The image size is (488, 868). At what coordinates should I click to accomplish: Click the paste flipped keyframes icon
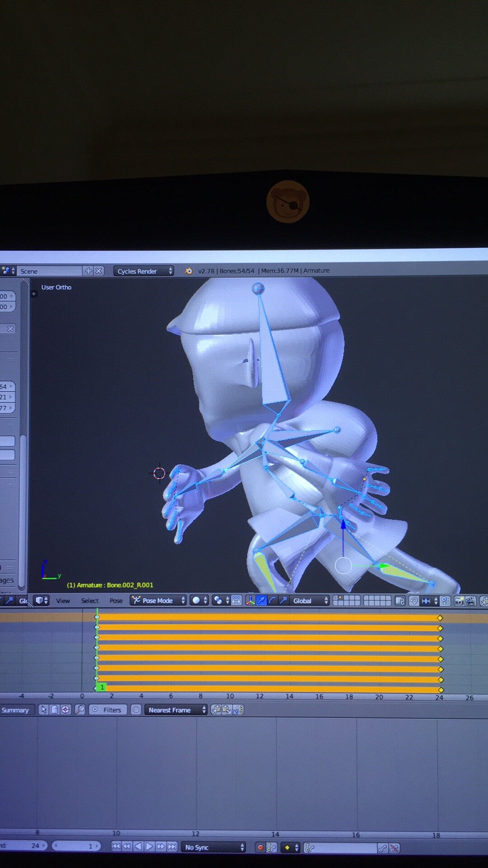click(238, 710)
